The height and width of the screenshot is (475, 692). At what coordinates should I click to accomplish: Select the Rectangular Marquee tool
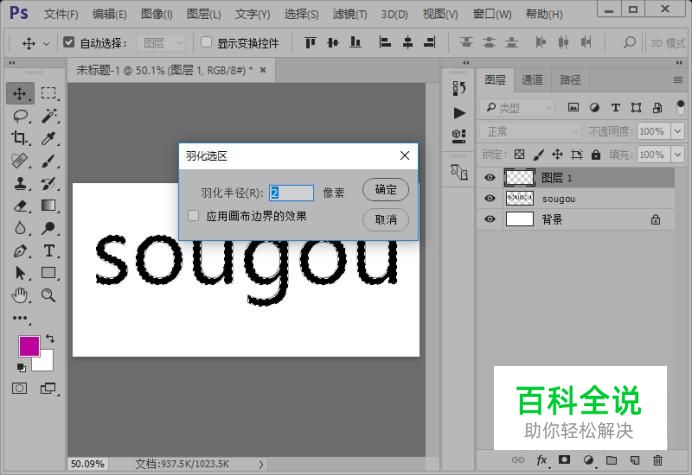[49, 94]
